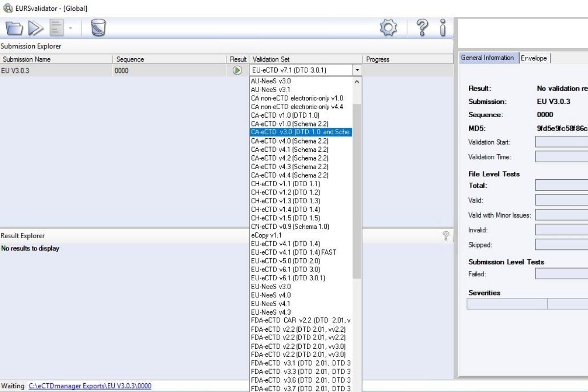The image size is (588, 392).
Task: Open the C:\eCTDmanager Exports path link
Action: tap(90, 386)
